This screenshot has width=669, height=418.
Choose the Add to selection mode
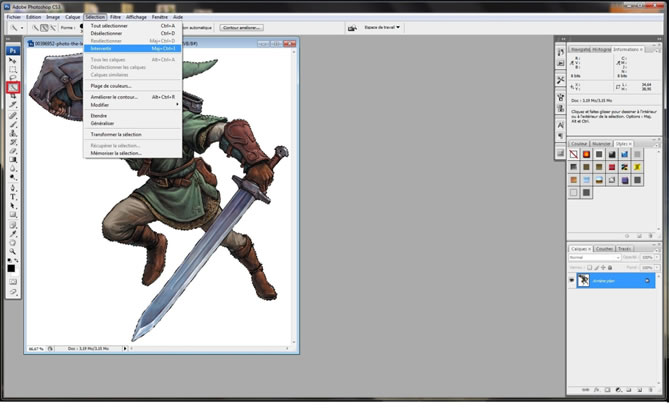coord(44,28)
